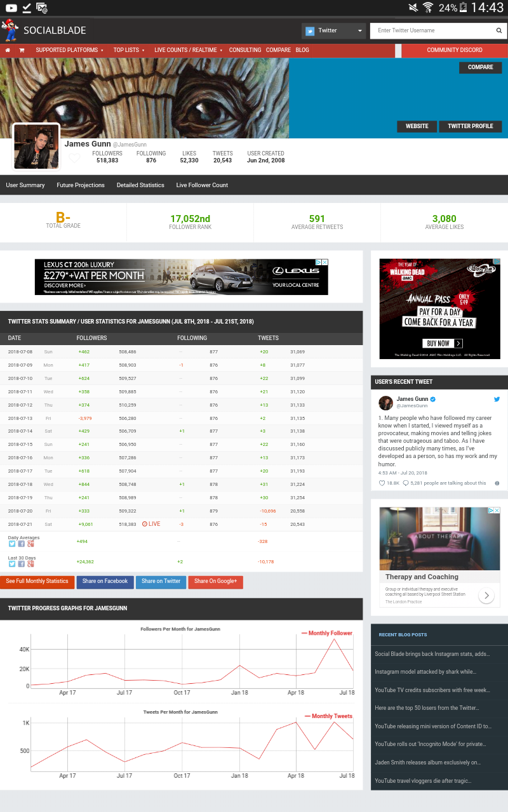
Task: Share Daily Averages on Google+ icon
Action: 30,544
